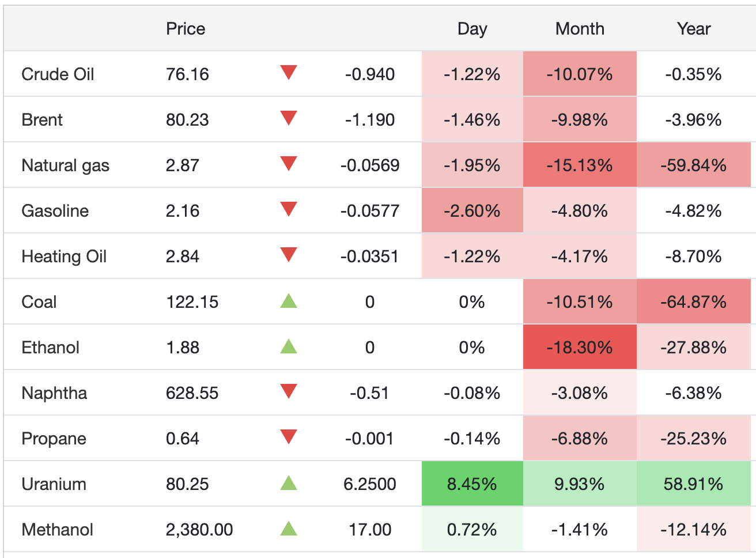Click the red down arrow for Natural gas
The height and width of the screenshot is (558, 756).
pos(289,164)
